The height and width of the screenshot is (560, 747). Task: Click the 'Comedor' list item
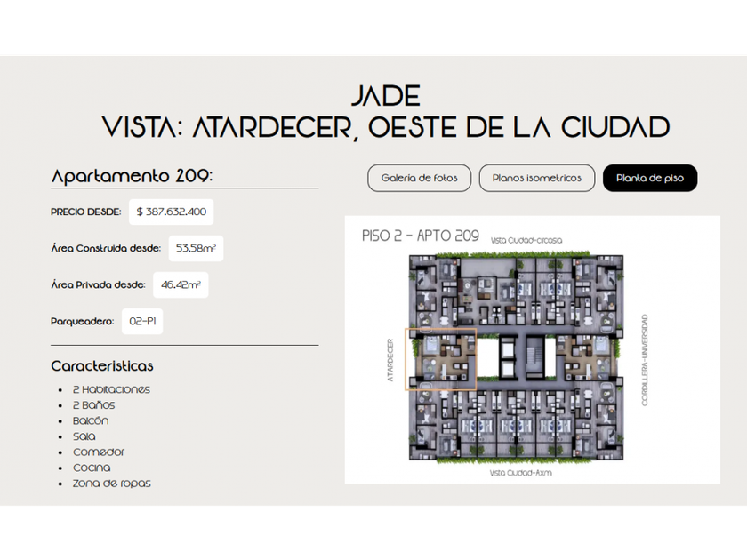99,452
